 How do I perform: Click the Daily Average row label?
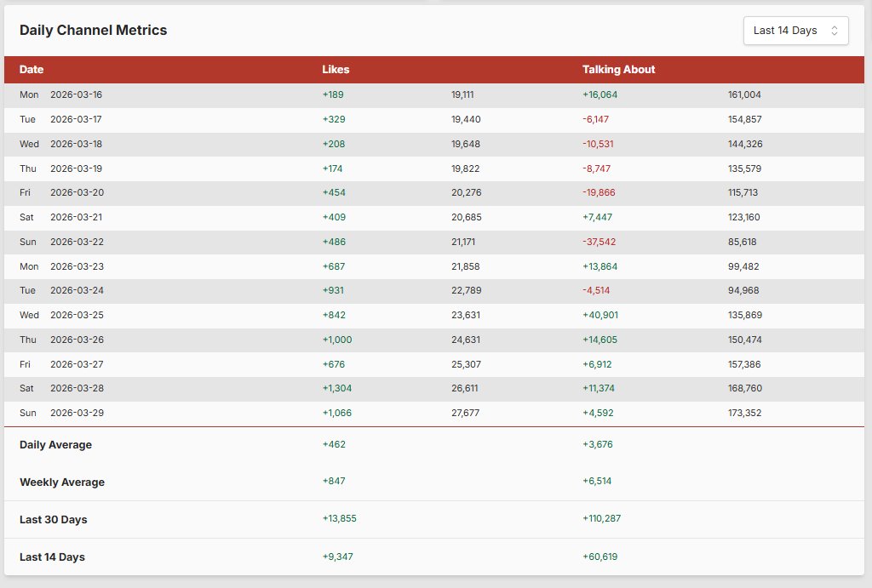(55, 444)
